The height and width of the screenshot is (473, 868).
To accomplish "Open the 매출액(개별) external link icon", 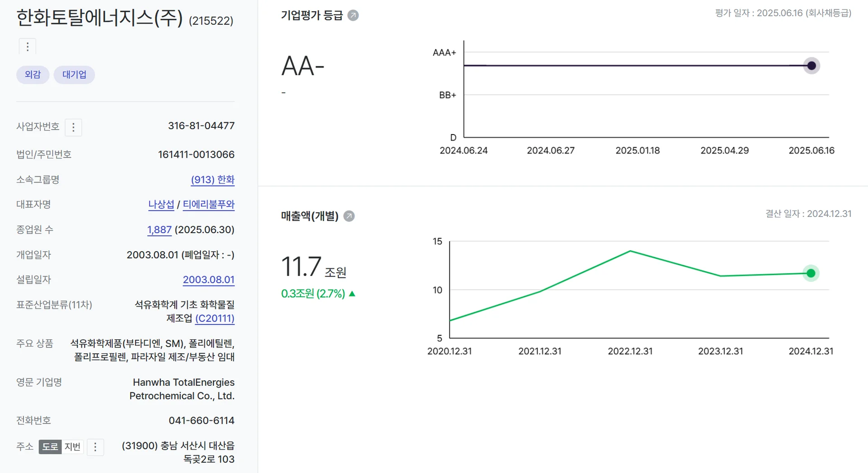I will pyautogui.click(x=349, y=216).
